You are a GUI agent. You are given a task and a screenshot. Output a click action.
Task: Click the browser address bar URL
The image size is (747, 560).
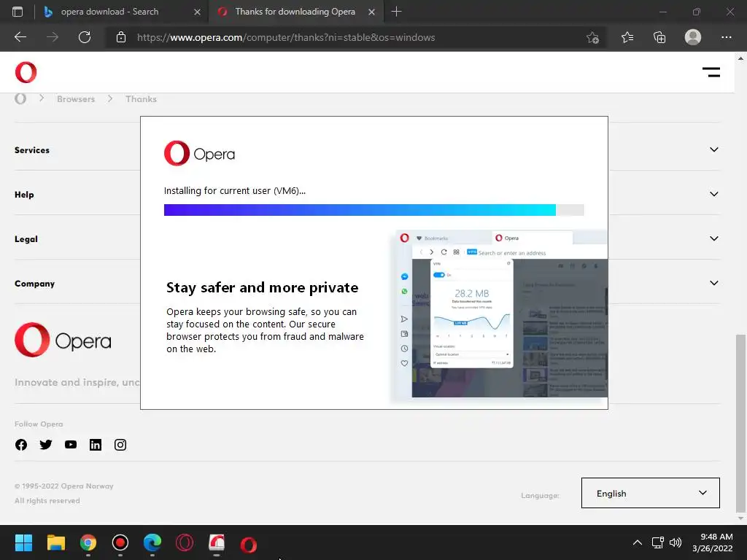pos(286,37)
